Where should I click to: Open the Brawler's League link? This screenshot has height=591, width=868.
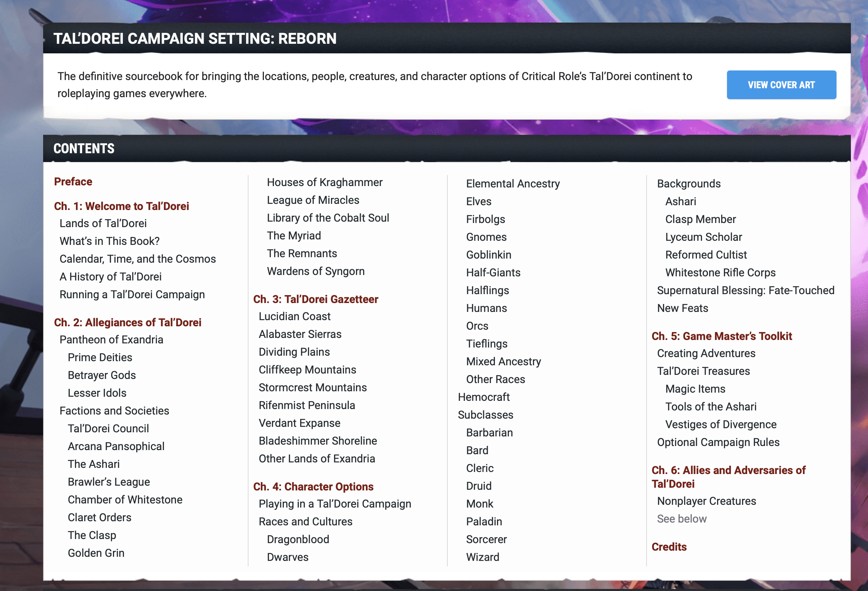[x=109, y=482]
